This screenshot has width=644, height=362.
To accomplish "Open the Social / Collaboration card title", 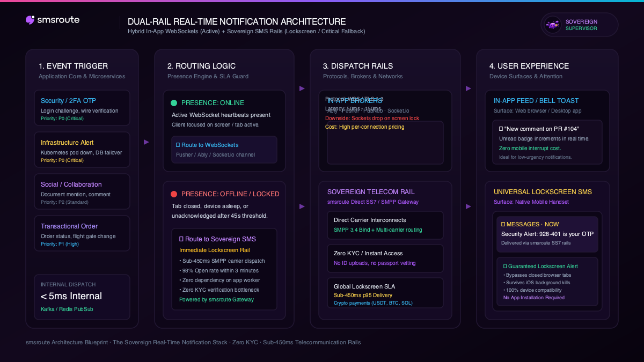I will pyautogui.click(x=71, y=184).
